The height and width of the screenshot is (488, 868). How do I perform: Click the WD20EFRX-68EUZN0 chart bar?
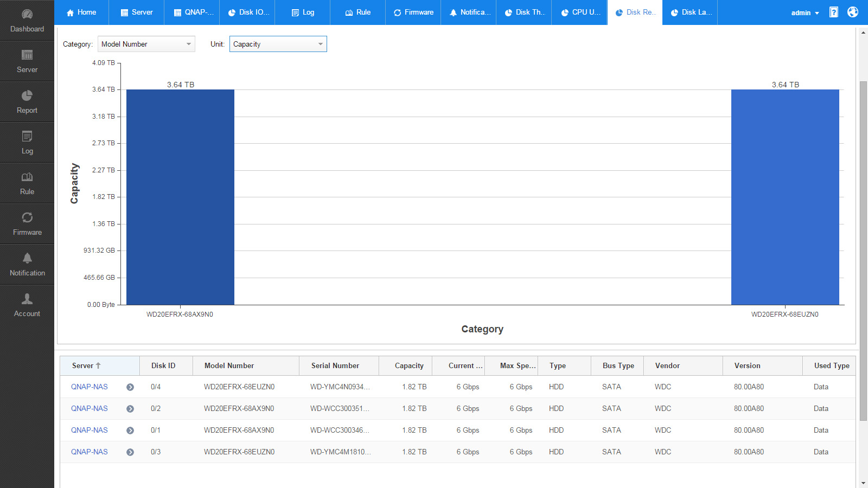click(x=785, y=197)
